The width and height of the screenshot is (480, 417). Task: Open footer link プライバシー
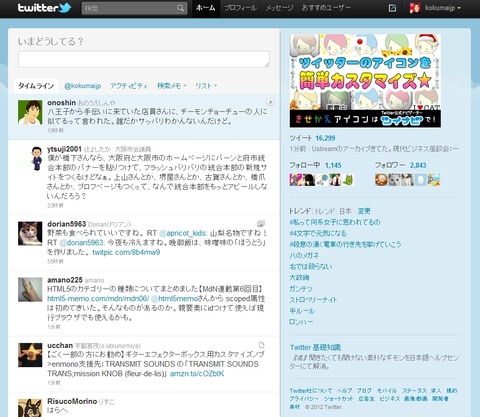[304, 398]
